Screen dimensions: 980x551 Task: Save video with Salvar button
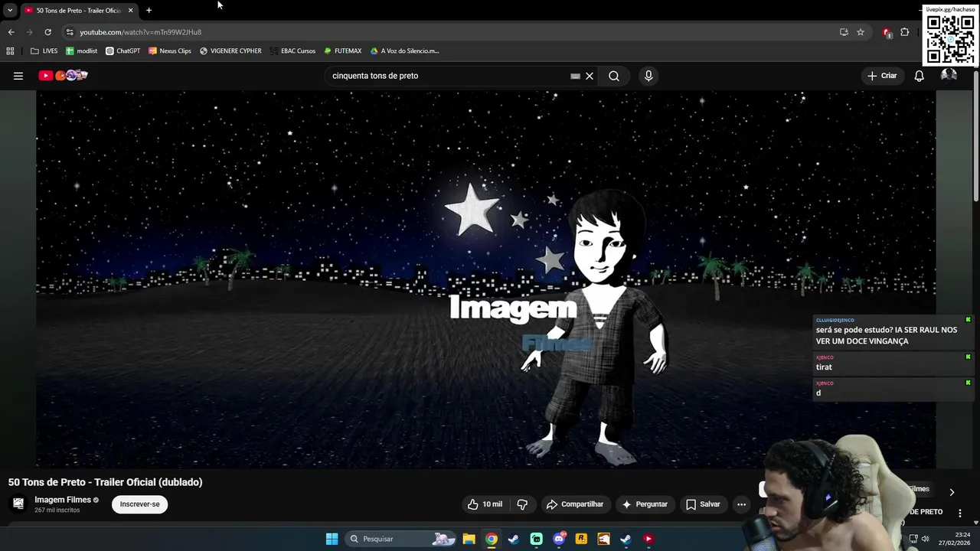(703, 504)
